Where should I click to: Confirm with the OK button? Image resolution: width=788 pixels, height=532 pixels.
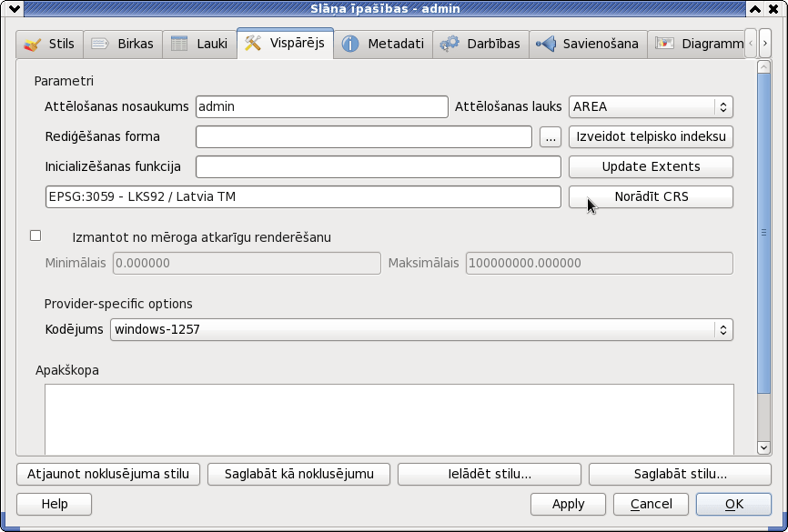733,505
